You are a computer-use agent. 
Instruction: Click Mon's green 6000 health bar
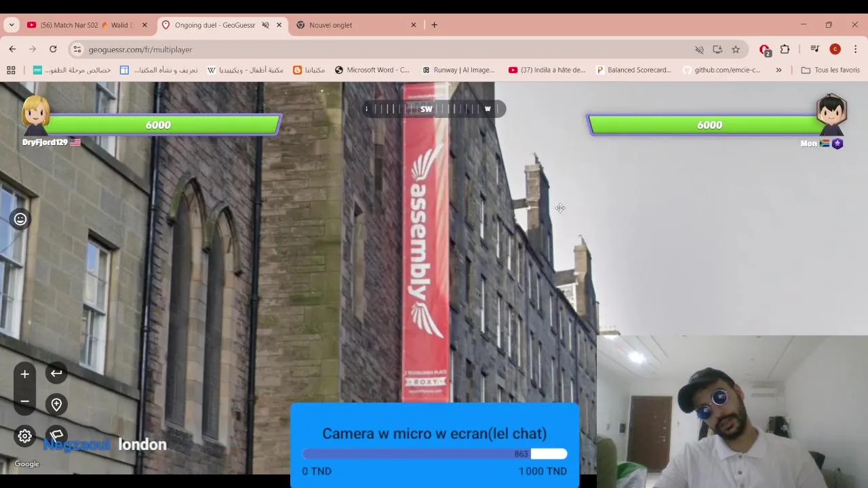pyautogui.click(x=705, y=125)
